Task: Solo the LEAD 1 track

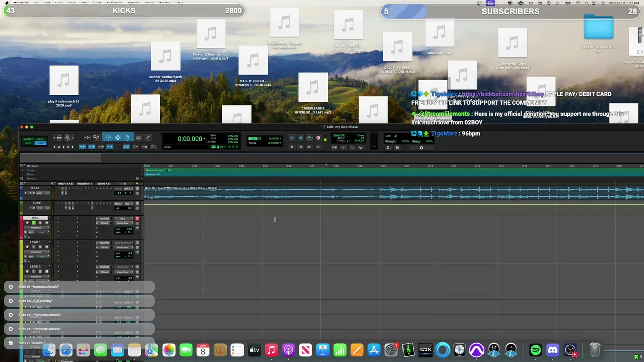Action: 40,247
